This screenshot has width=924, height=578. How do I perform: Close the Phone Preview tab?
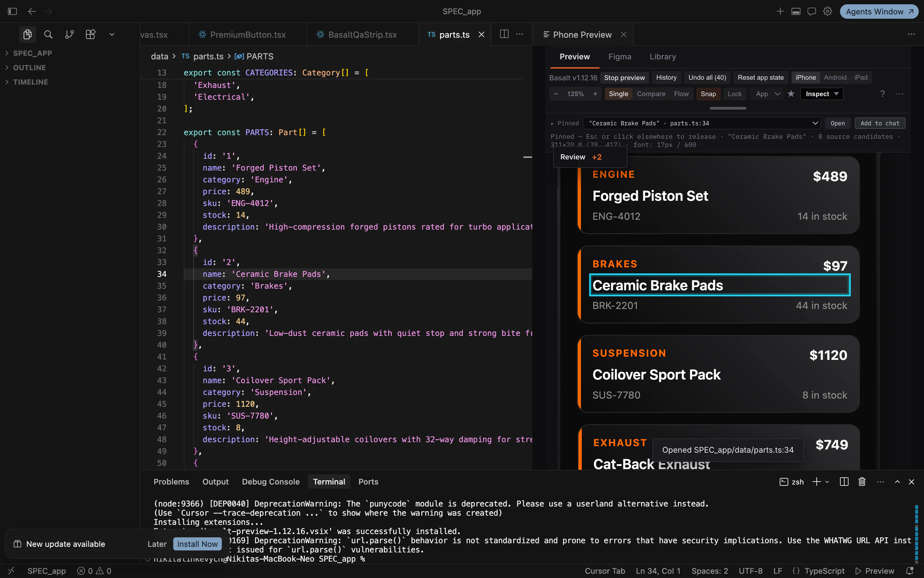pyautogui.click(x=623, y=34)
